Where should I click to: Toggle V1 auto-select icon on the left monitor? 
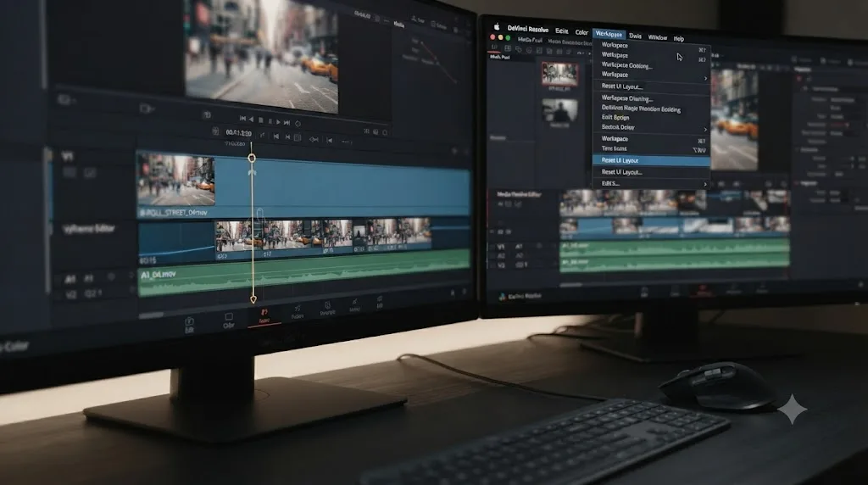pos(89,173)
